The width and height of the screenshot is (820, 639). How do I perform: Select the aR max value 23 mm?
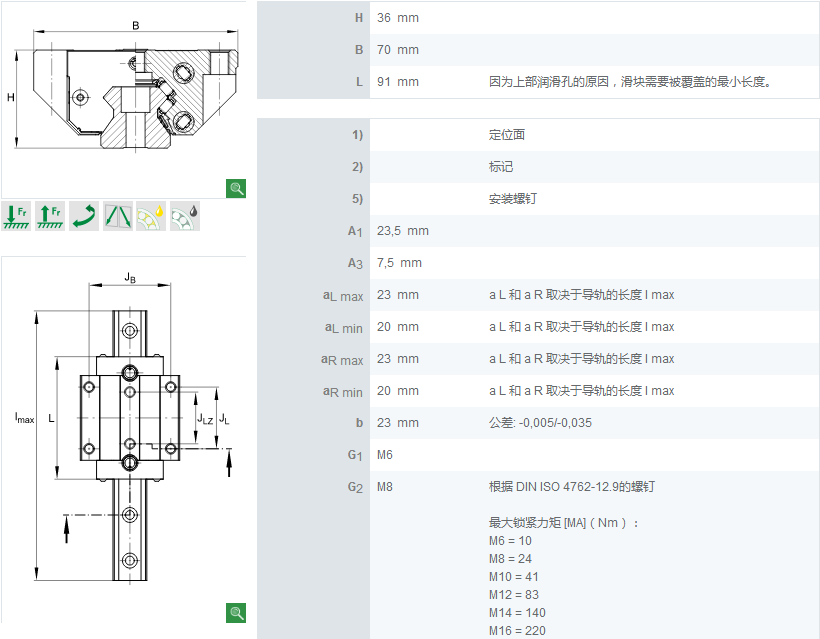coord(398,359)
